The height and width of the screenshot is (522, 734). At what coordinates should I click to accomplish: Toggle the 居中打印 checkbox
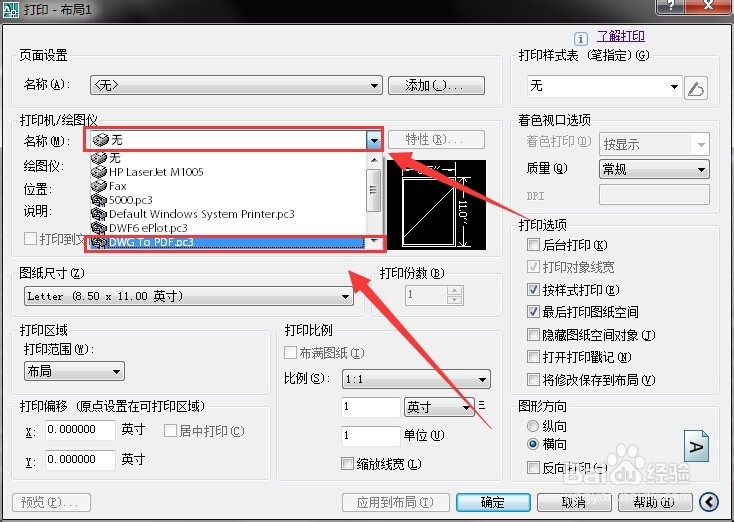(170, 431)
